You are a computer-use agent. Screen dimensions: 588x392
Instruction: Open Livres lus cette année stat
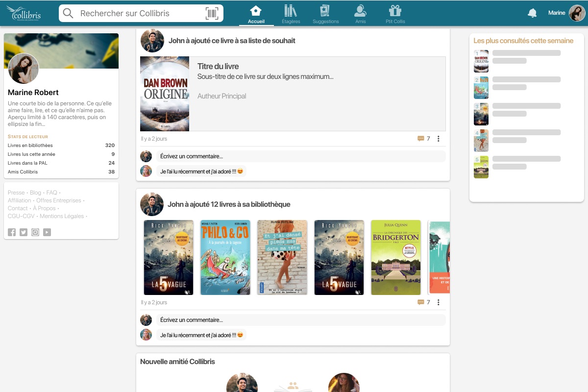[61, 154]
